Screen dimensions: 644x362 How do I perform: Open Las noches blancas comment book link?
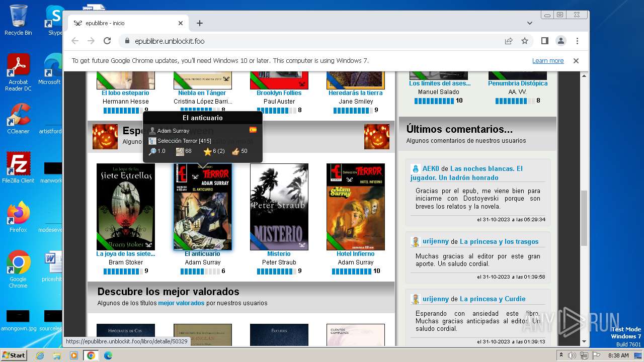(x=466, y=173)
